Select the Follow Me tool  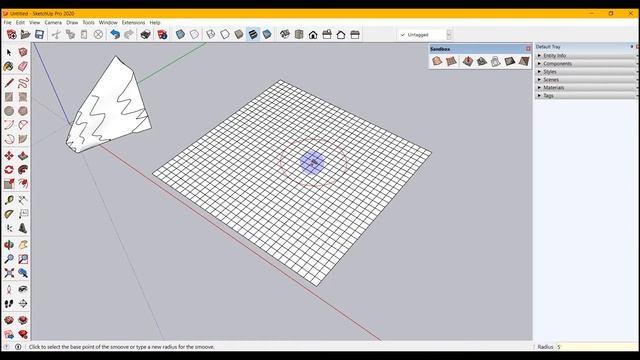[x=23, y=169]
